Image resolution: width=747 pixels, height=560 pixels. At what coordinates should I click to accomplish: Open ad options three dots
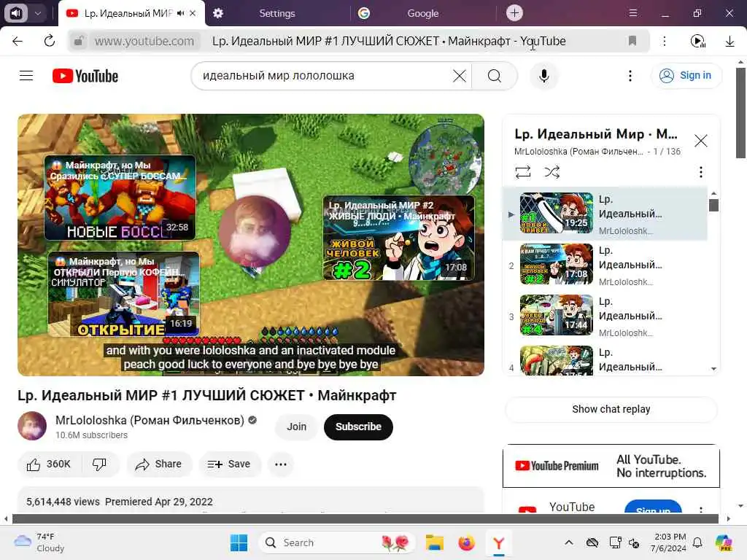tap(700, 509)
